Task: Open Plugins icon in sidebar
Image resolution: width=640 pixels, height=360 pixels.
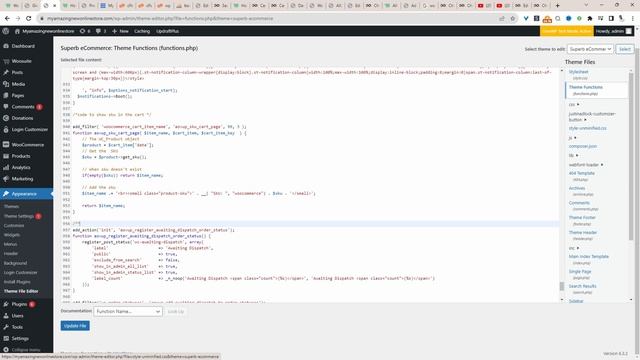Action: click(6, 304)
